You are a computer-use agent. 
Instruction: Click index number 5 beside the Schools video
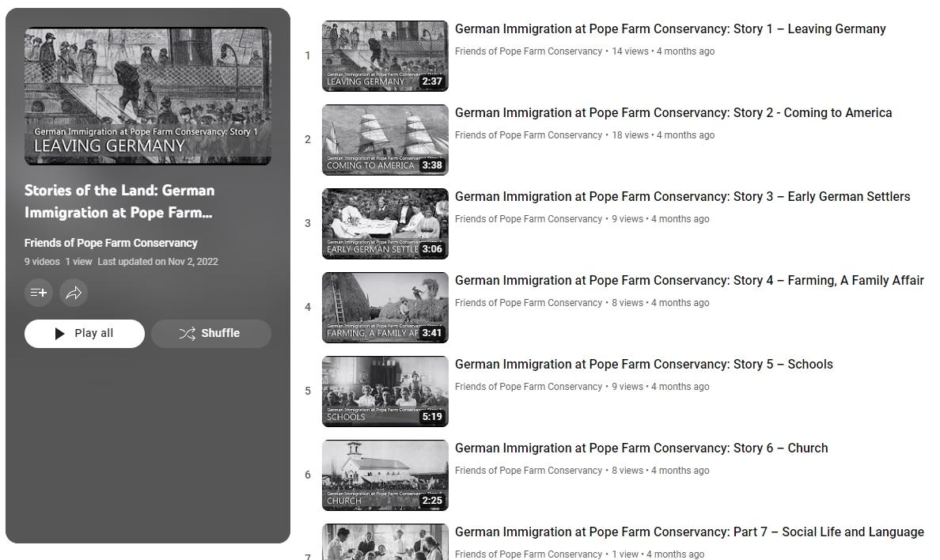(308, 392)
